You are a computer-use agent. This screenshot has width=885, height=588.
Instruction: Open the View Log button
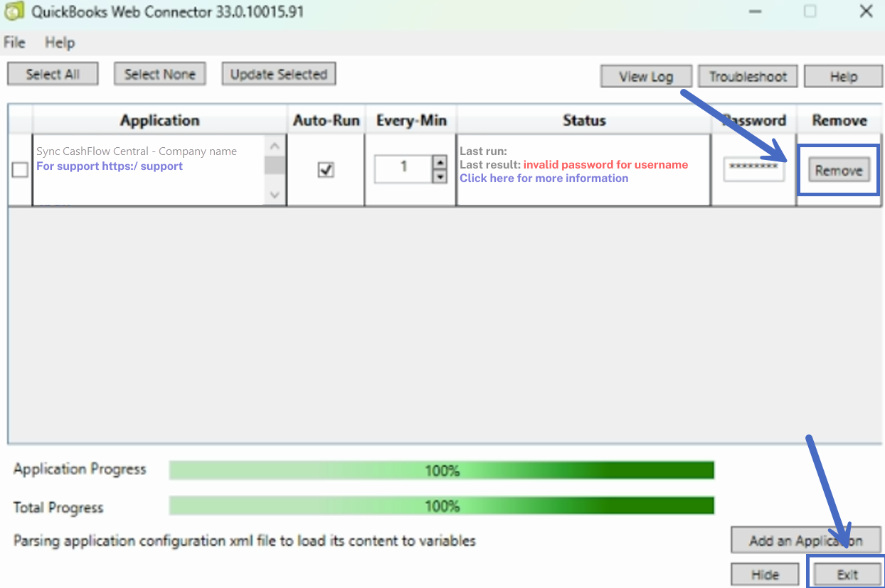(x=645, y=77)
